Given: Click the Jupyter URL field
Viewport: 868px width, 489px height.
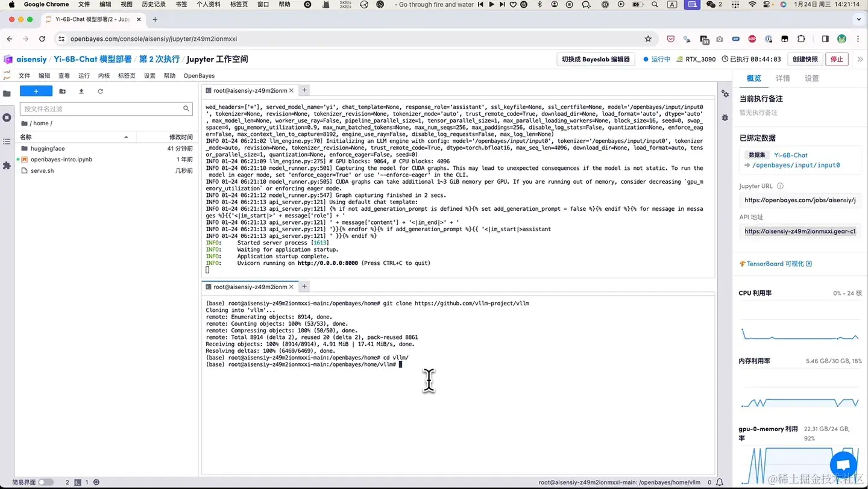Looking at the screenshot, I should [799, 200].
